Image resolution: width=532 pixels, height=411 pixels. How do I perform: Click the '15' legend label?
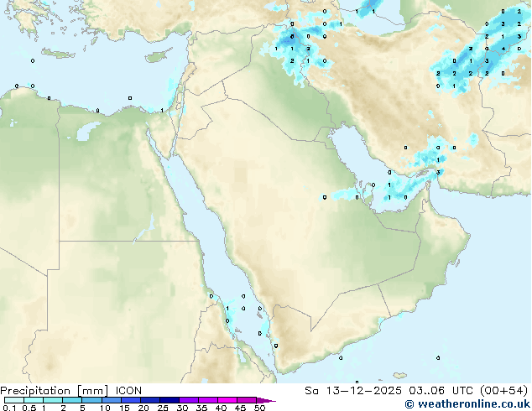(x=124, y=408)
